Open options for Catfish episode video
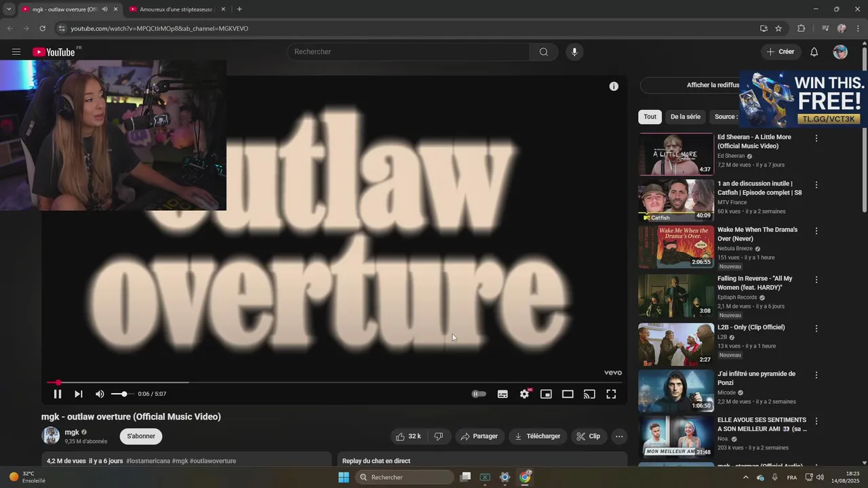Viewport: 868px width, 488px height. click(x=816, y=184)
